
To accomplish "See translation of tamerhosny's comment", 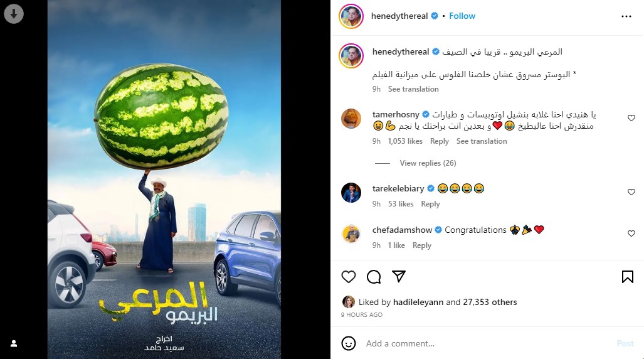I will tap(482, 141).
